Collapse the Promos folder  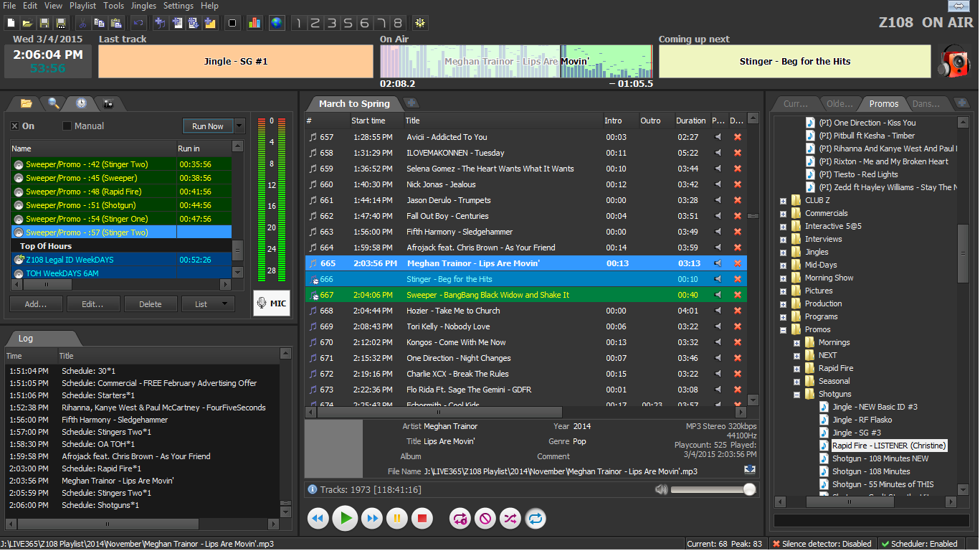[784, 330]
